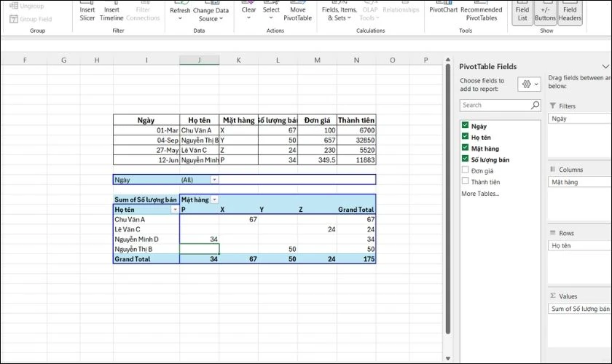Select the Sum of Số lượng bán cell
Image resolution: width=612 pixels, height=364 pixels.
tap(146, 199)
